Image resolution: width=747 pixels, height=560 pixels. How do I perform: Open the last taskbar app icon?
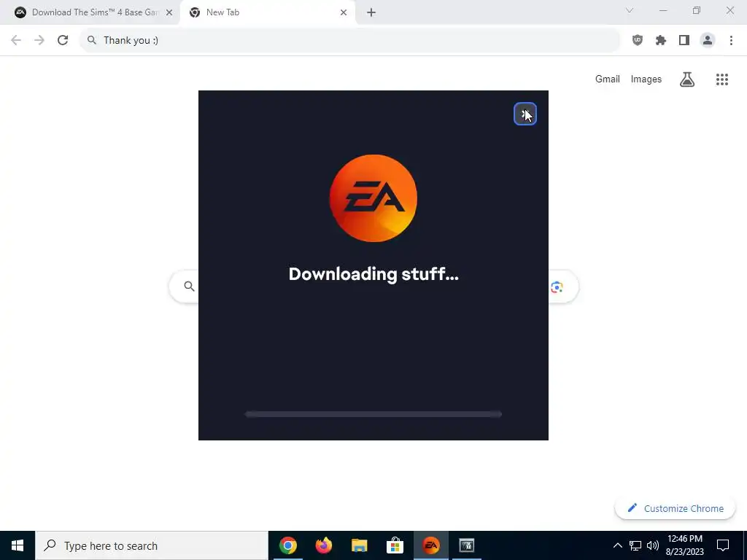(466, 545)
